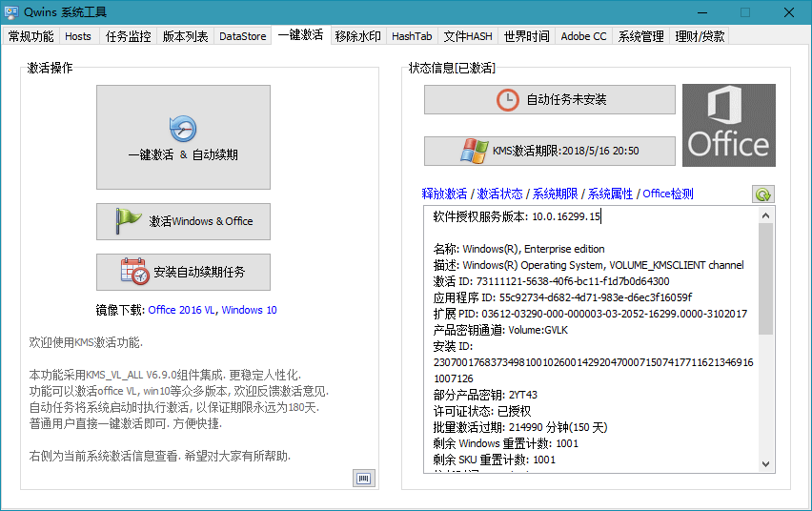Click the Qwins app icon in title bar
The image size is (812, 511).
[12, 12]
